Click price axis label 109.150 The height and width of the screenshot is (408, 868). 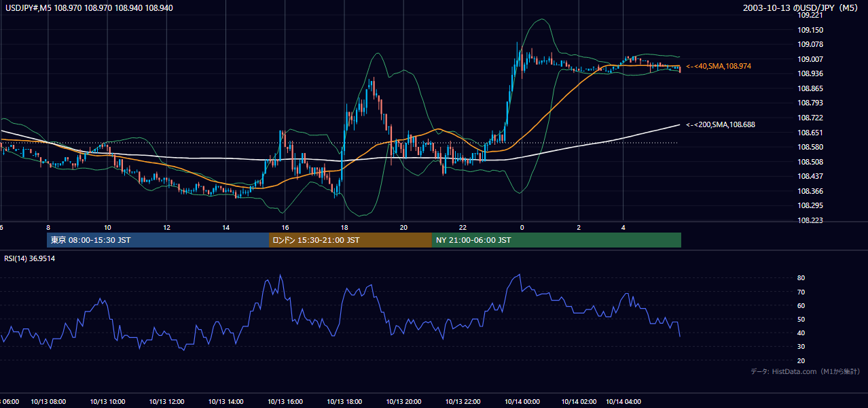810,30
